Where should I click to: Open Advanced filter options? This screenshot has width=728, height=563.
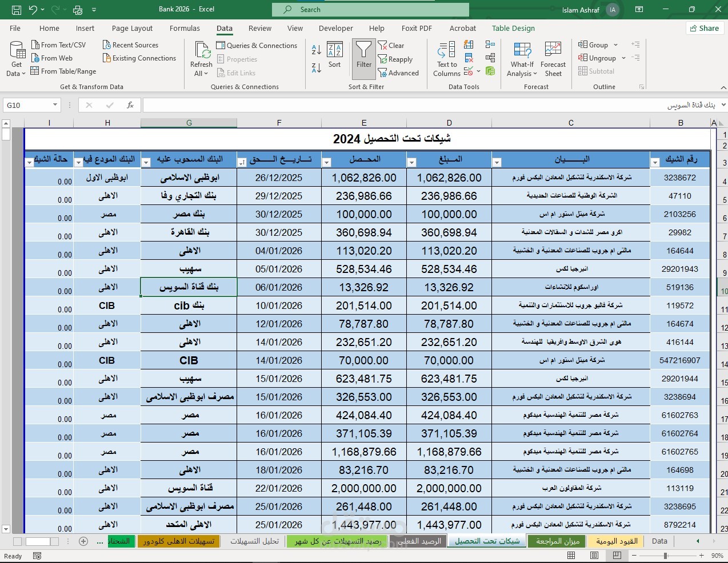398,73
